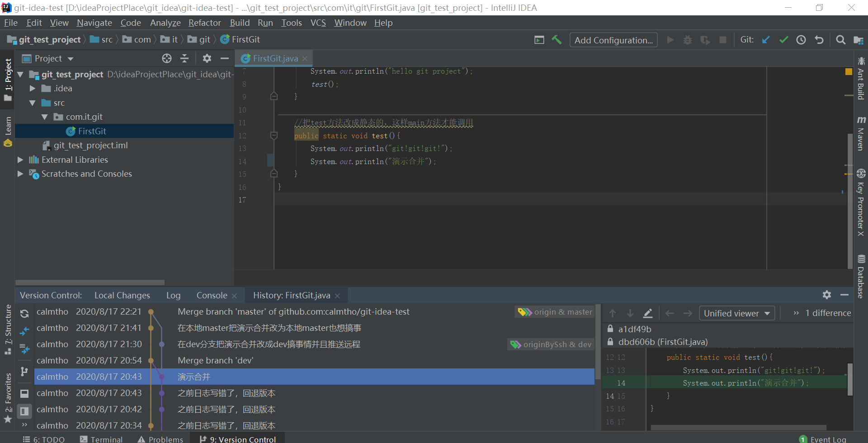
Task: Click the grayed Debug bug icon
Action: [x=688, y=40]
